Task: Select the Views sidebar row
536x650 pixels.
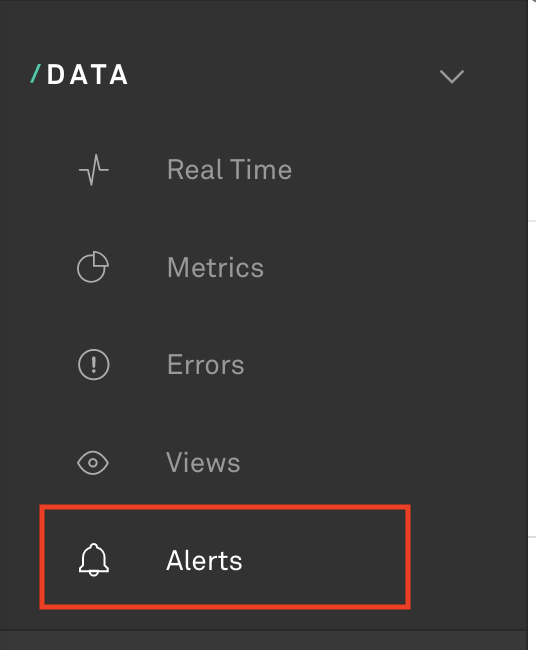Action: (264, 462)
